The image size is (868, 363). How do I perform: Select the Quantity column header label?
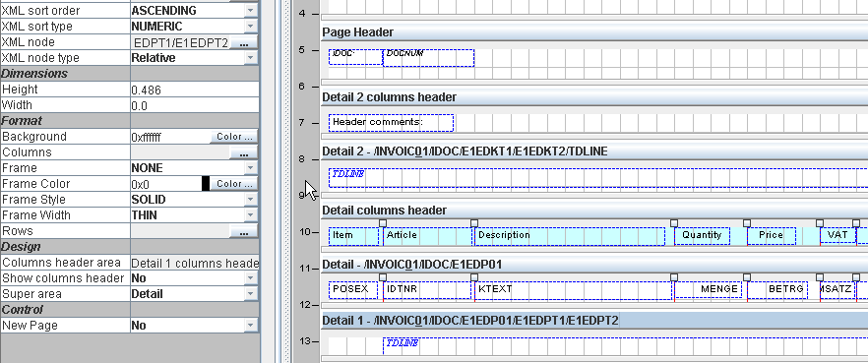(702, 235)
